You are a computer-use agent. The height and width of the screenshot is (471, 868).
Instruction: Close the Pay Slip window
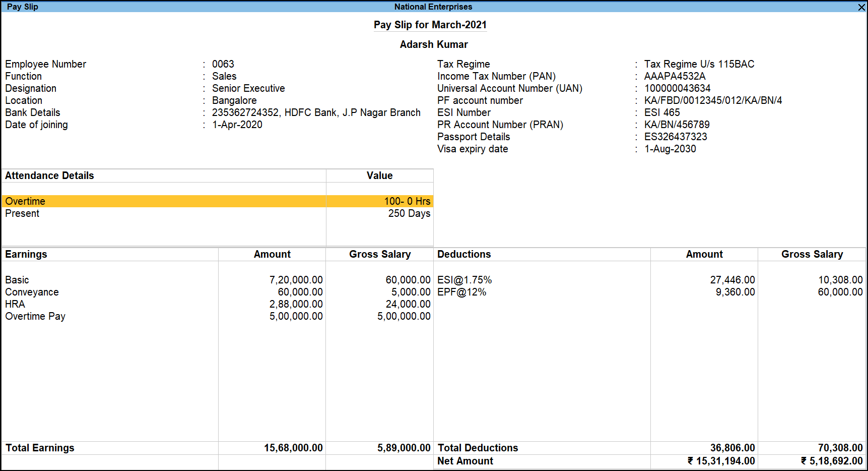(861, 7)
